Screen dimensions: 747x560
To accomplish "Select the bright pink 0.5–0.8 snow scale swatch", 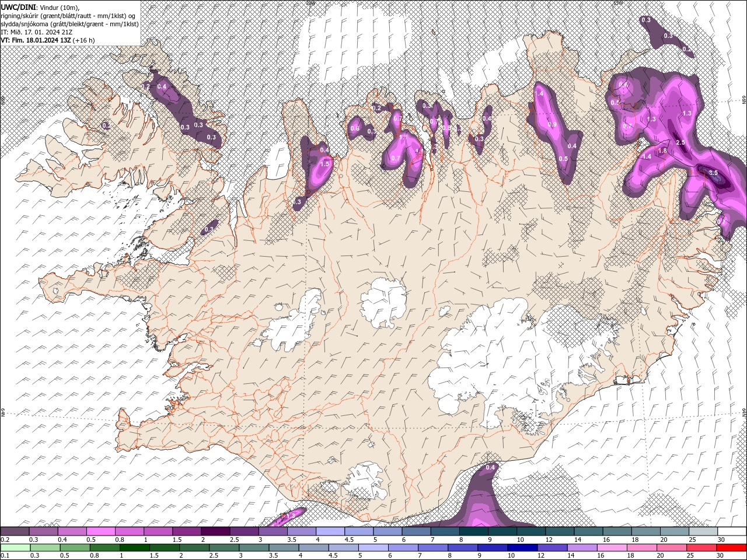I will 101,531.
